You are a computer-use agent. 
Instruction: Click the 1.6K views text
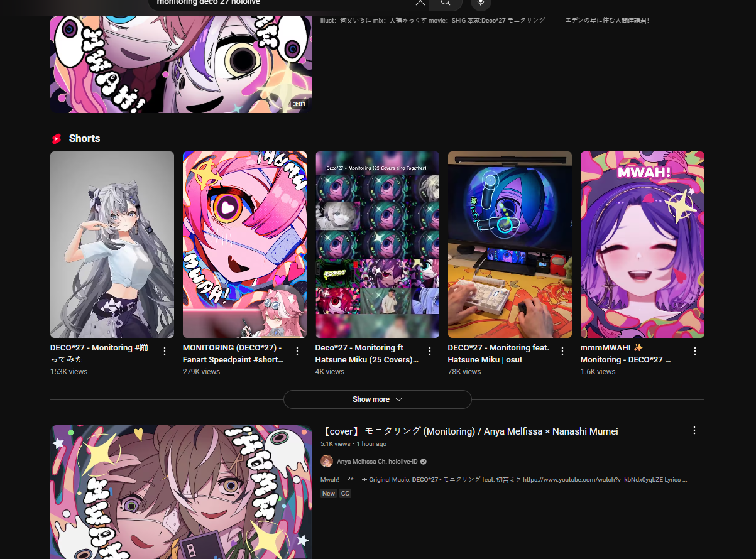tap(598, 372)
